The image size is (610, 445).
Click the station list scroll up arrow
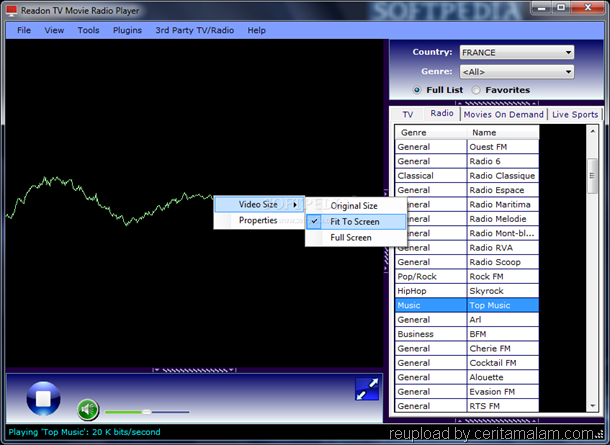tap(592, 131)
